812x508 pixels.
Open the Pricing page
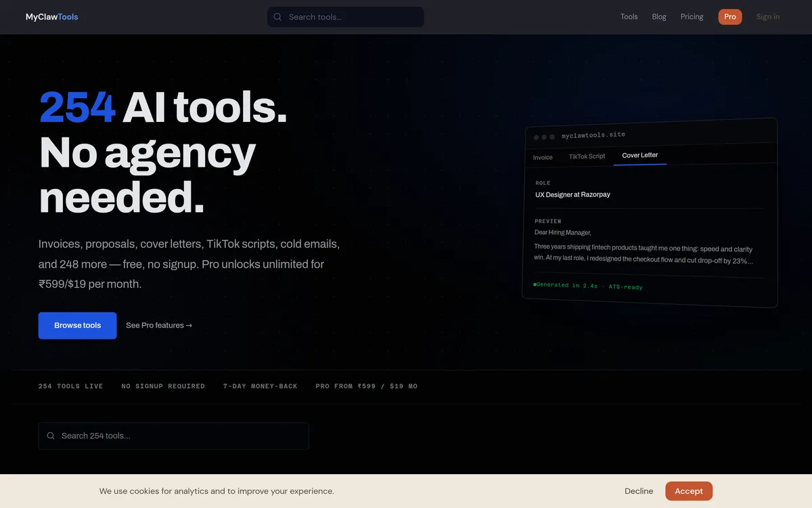[x=692, y=16]
